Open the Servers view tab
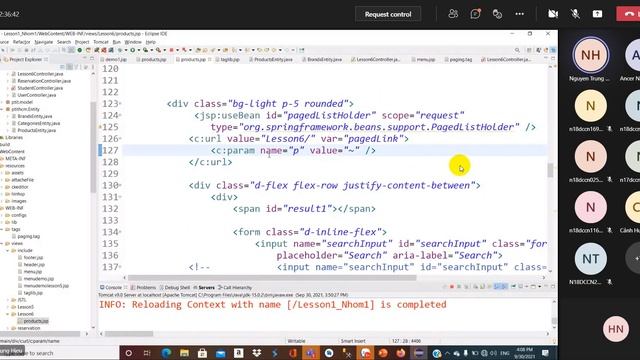 pos(204,287)
